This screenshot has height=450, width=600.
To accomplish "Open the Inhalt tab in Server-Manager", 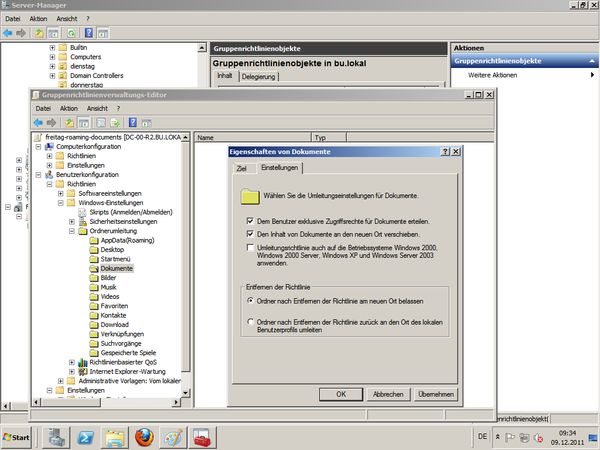I will 225,76.
